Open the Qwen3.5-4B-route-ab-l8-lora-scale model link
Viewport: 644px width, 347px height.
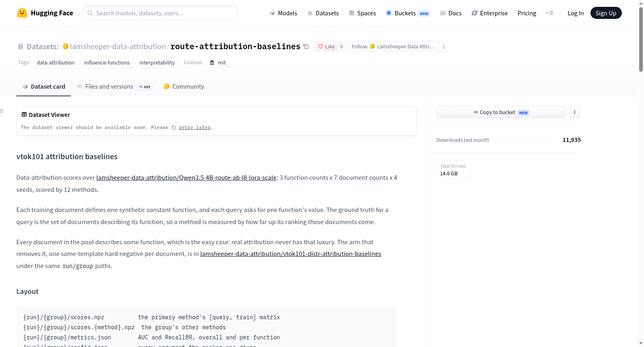pyautogui.click(x=186, y=177)
